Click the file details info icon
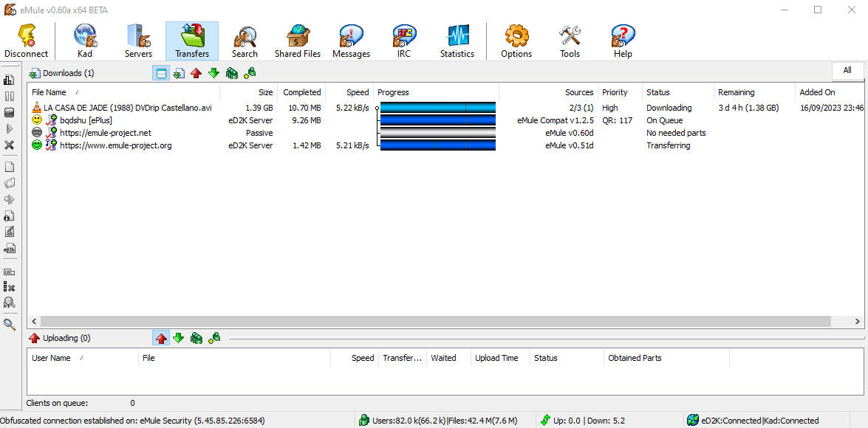 [x=10, y=215]
